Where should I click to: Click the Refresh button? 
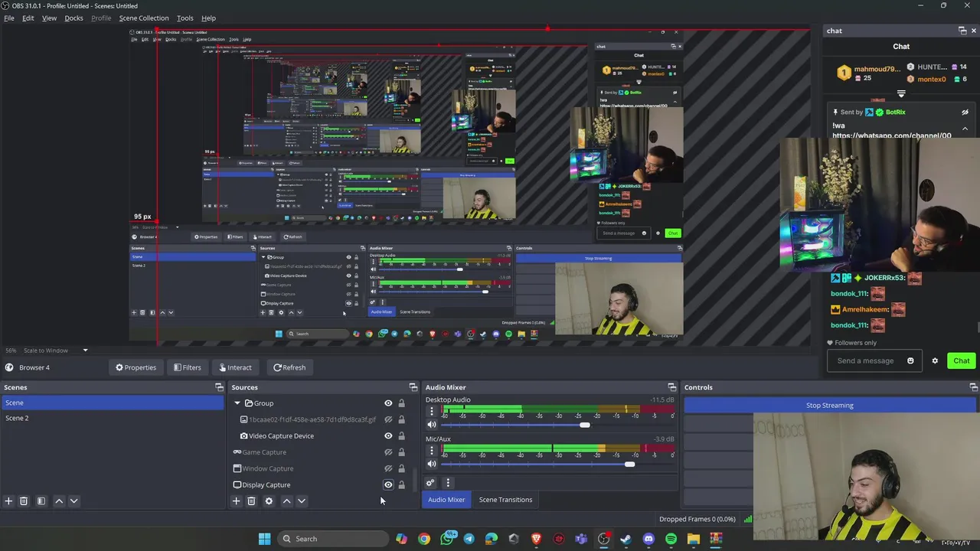[x=289, y=367]
